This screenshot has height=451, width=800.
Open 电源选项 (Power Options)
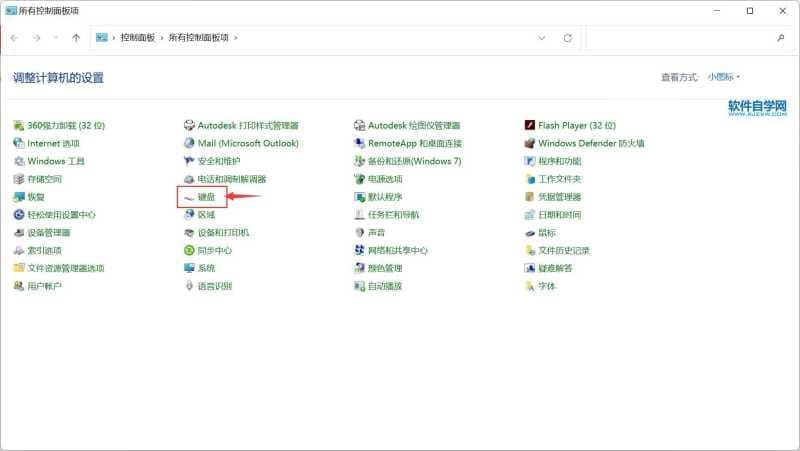[384, 179]
